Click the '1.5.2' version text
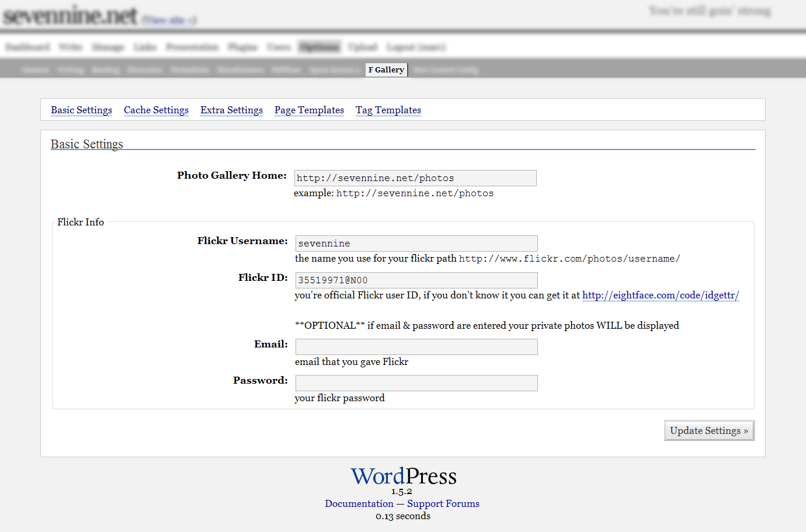The image size is (806, 532). click(402, 492)
